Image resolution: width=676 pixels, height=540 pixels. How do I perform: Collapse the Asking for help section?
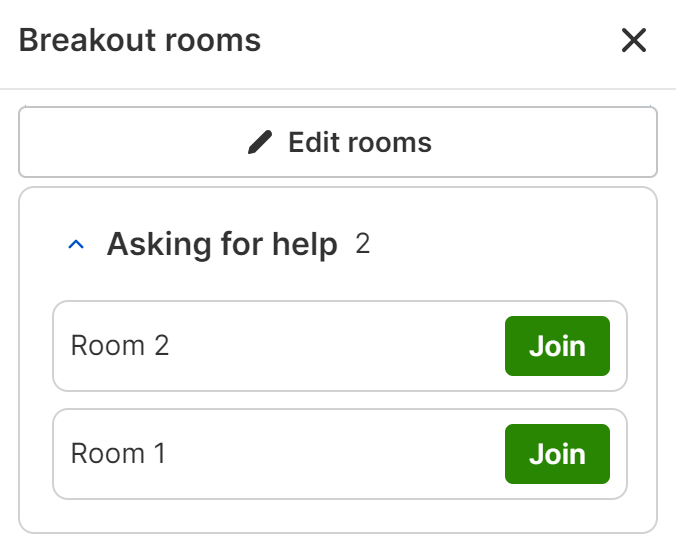(76, 244)
